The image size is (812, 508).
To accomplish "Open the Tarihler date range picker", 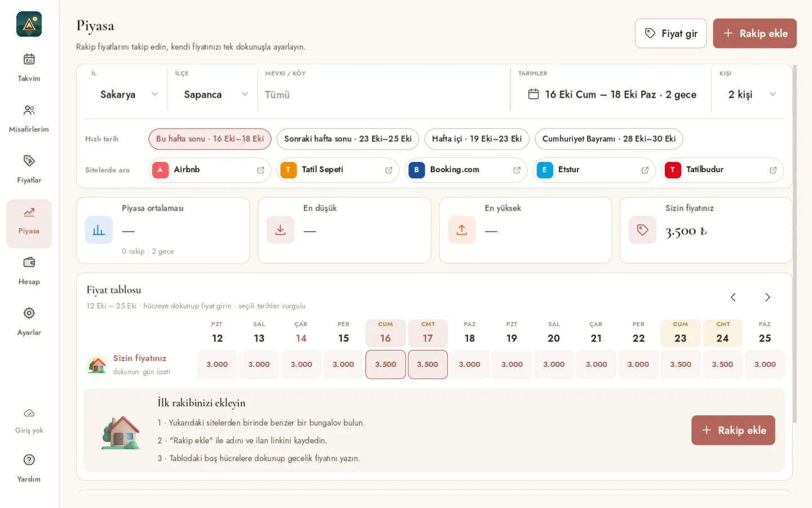I will [611, 94].
